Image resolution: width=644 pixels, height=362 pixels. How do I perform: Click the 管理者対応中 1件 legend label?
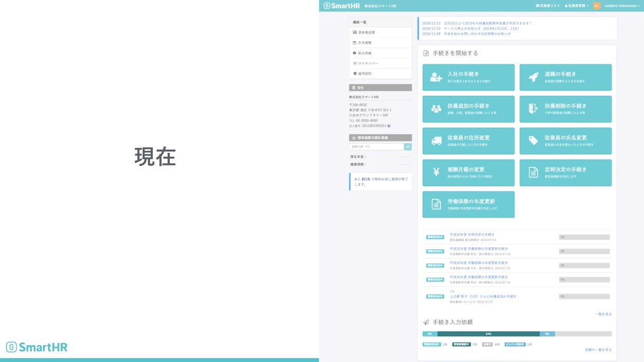coord(435,344)
